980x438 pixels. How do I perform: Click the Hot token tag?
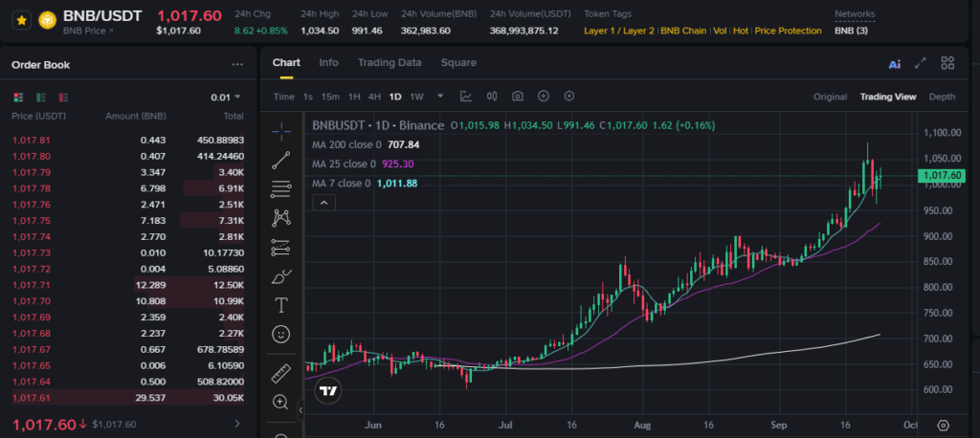click(x=741, y=31)
